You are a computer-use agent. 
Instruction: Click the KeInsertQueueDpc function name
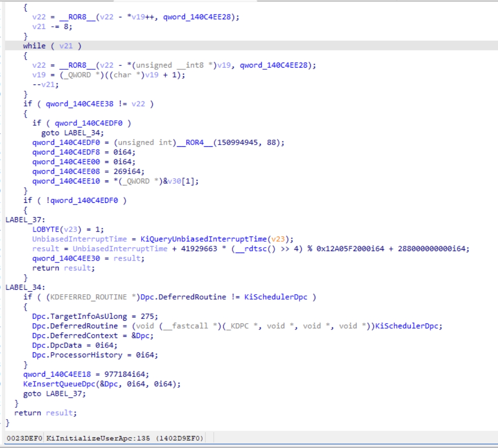coord(59,384)
